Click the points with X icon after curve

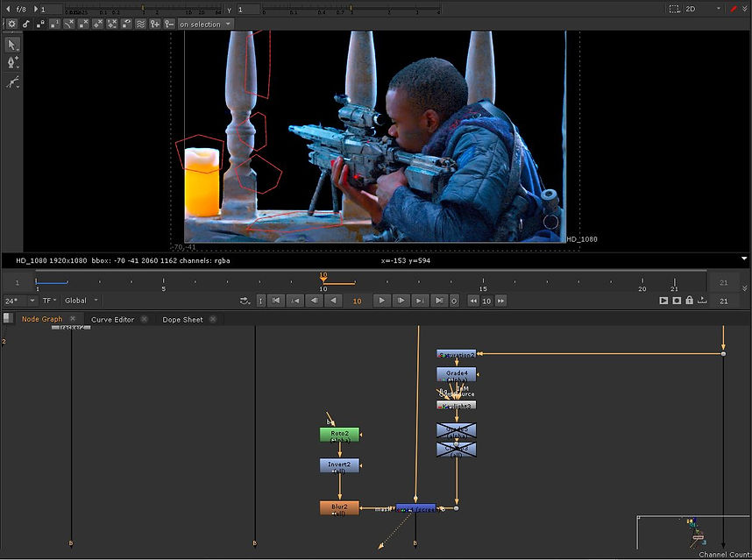(83, 24)
